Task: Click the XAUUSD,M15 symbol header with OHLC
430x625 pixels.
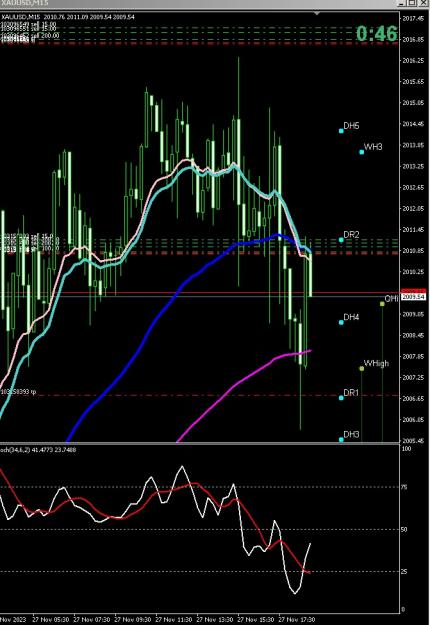Action: pos(68,17)
